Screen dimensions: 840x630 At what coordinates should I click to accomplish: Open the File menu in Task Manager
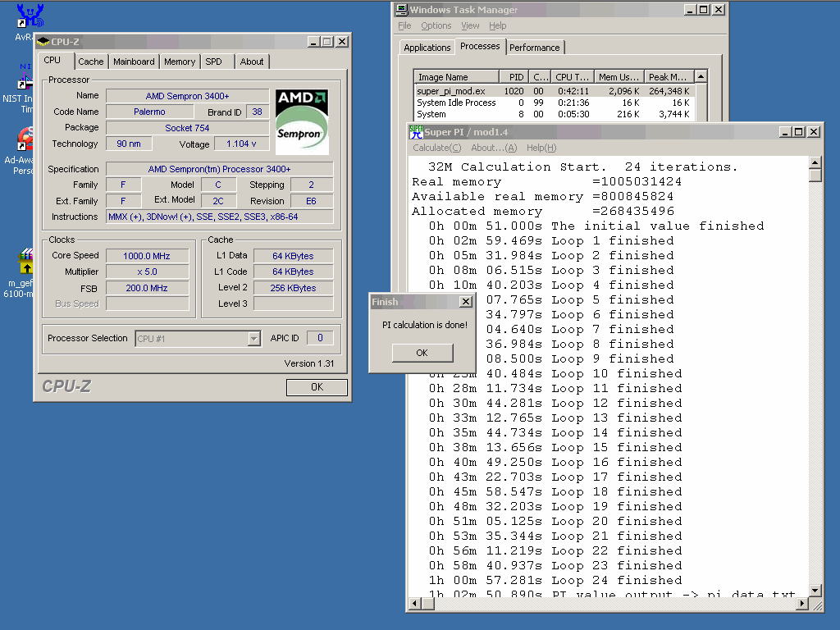(404, 25)
